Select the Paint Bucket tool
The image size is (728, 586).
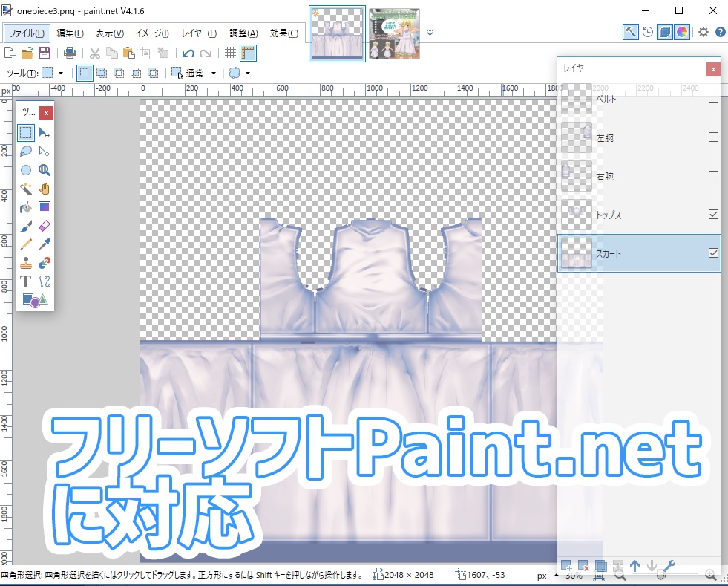[x=25, y=207]
